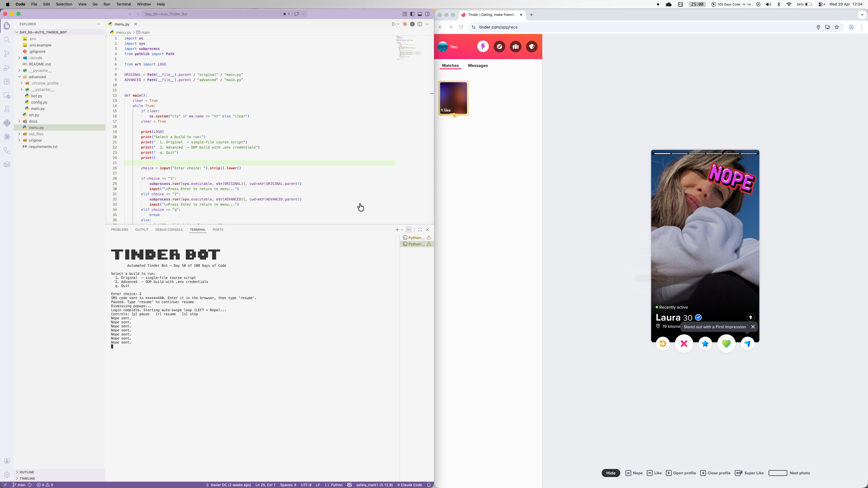Image resolution: width=868 pixels, height=488 pixels.
Task: Click Tinder Nope X button
Action: (x=684, y=344)
